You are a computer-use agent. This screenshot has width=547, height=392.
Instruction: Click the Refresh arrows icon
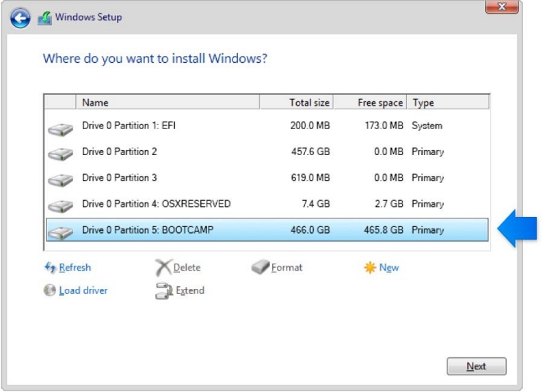pyautogui.click(x=50, y=268)
